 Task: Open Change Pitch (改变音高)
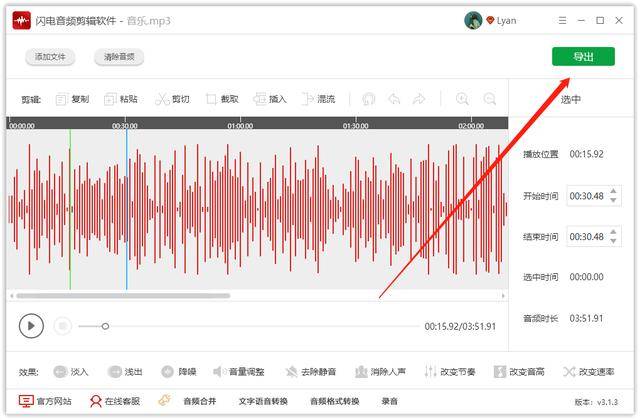[519, 372]
